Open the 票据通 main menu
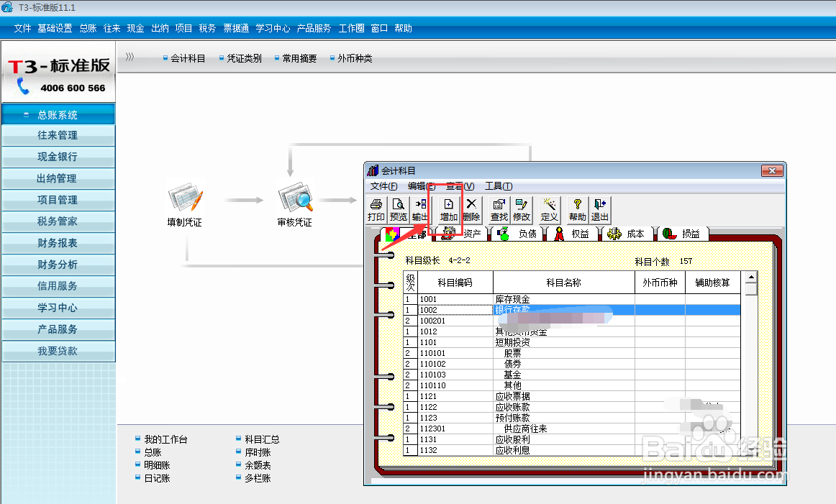This screenshot has height=504, width=836. pos(236,28)
